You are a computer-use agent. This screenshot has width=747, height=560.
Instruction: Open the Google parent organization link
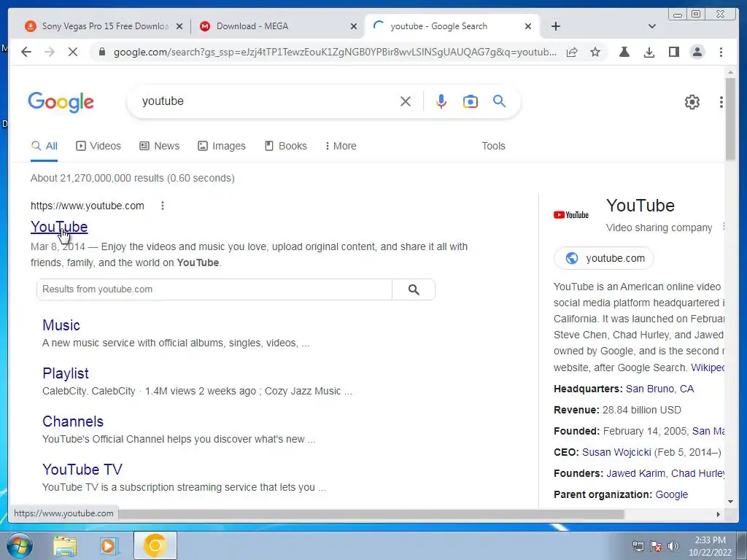pyautogui.click(x=672, y=495)
